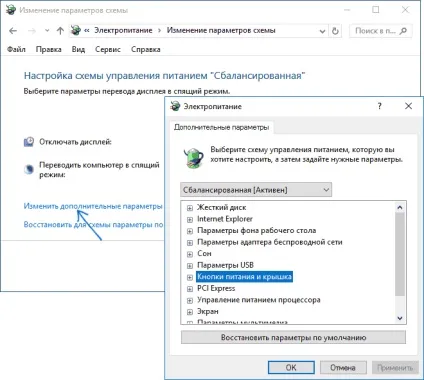Viewport: 424px width, 380px height.
Task: Close the Электропитание dialog
Action: coord(408,106)
